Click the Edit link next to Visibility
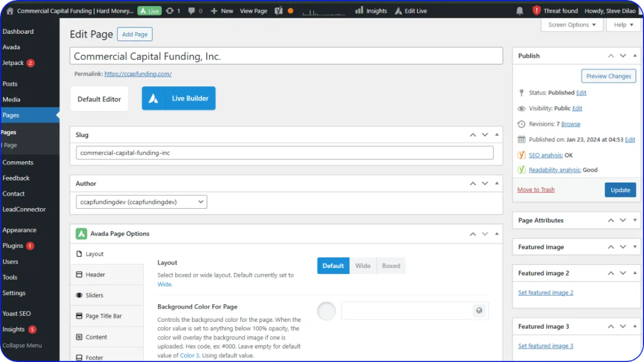The height and width of the screenshot is (362, 644). click(577, 108)
